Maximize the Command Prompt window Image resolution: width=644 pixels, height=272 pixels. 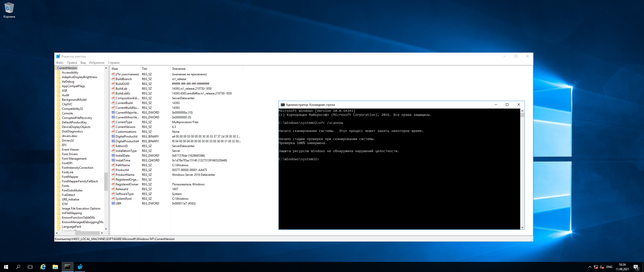507,105
